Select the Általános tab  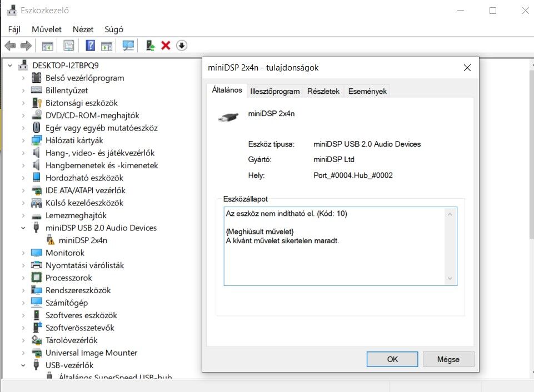227,90
